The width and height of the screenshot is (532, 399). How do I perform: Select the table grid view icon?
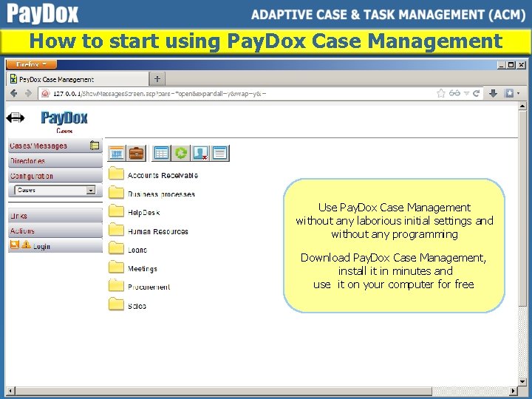point(161,153)
